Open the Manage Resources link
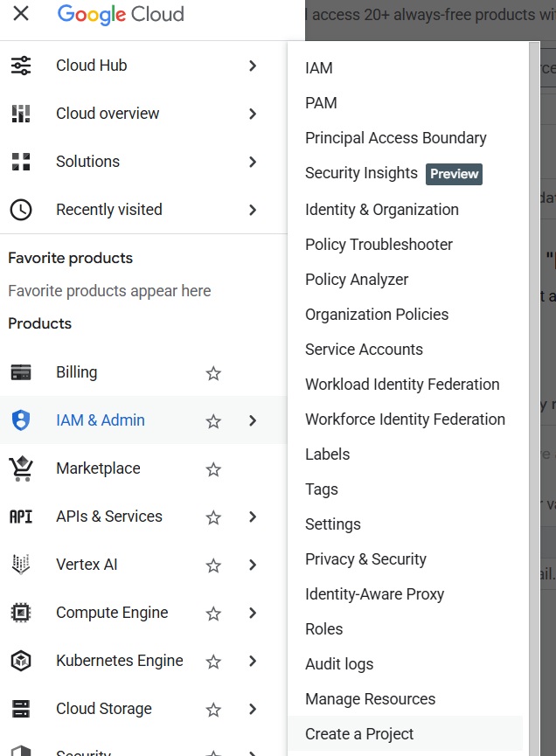556x756 pixels. [x=370, y=699]
